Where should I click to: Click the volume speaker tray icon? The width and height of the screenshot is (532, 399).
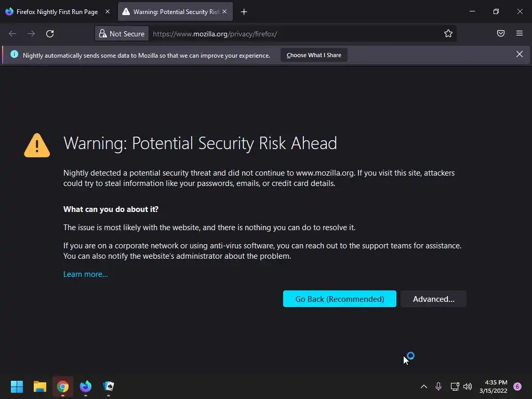[x=468, y=387]
